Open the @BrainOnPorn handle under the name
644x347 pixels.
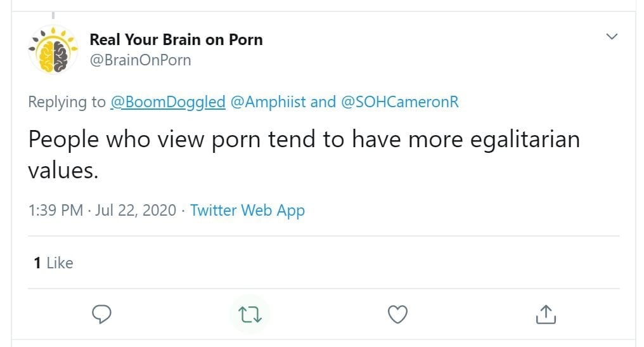141,60
